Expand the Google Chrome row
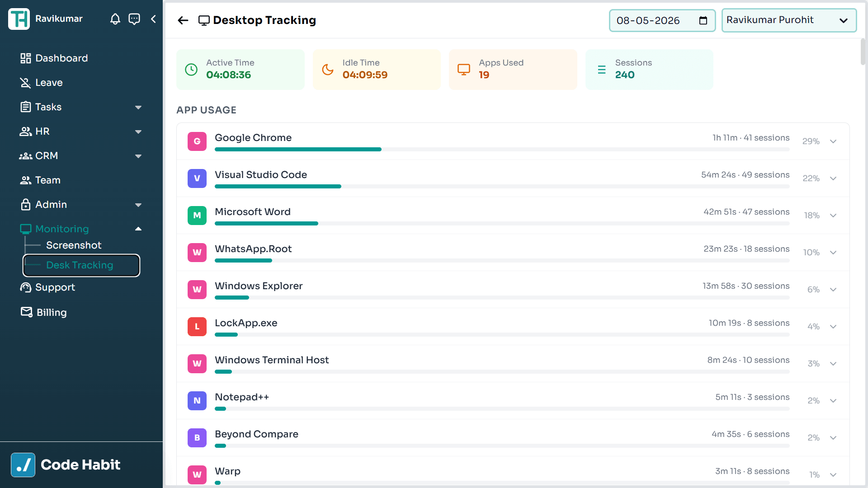868x488 pixels. [x=833, y=141]
